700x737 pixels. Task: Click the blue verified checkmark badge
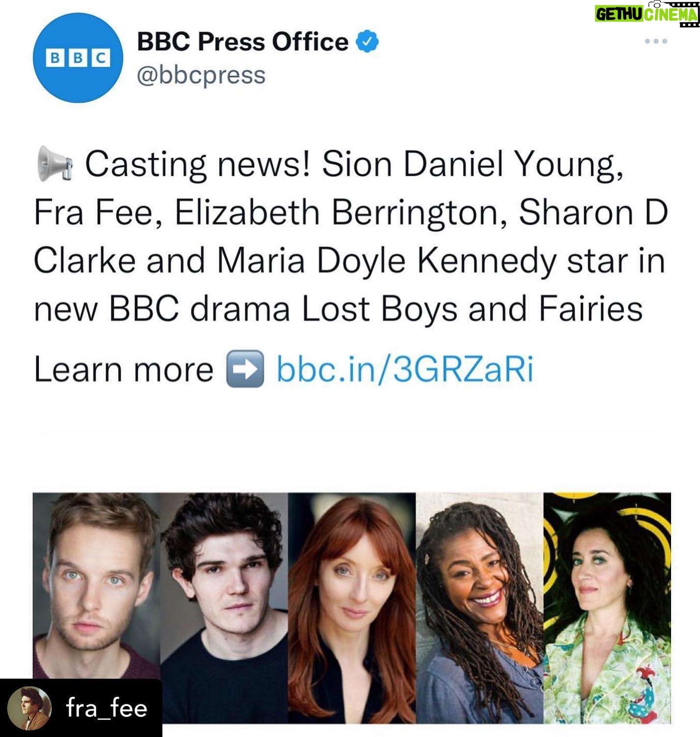coord(367,41)
